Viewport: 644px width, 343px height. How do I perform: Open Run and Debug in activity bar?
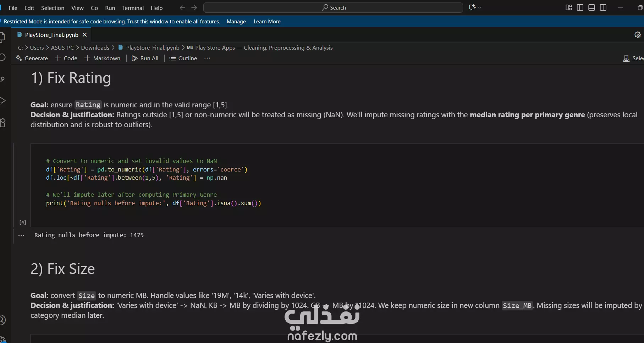click(x=3, y=101)
